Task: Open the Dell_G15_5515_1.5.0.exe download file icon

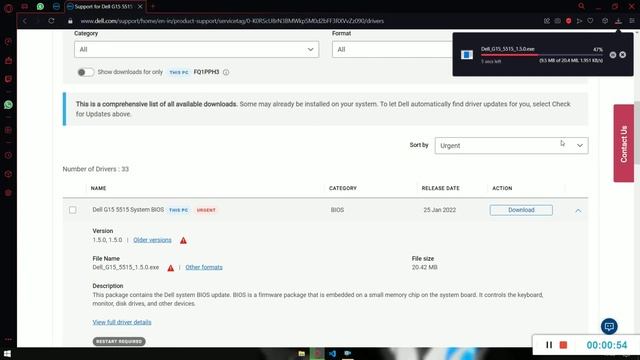Action: tap(467, 55)
